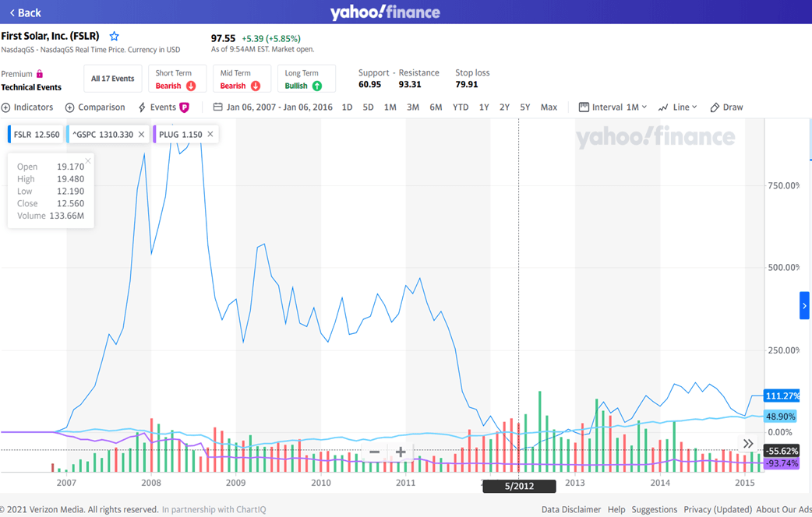Image resolution: width=812 pixels, height=517 pixels.
Task: Open the Indicators plus icon
Action: point(5,107)
